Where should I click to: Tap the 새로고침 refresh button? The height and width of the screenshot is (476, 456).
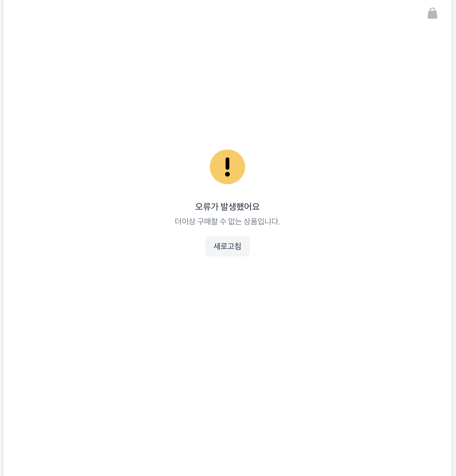coord(227,246)
